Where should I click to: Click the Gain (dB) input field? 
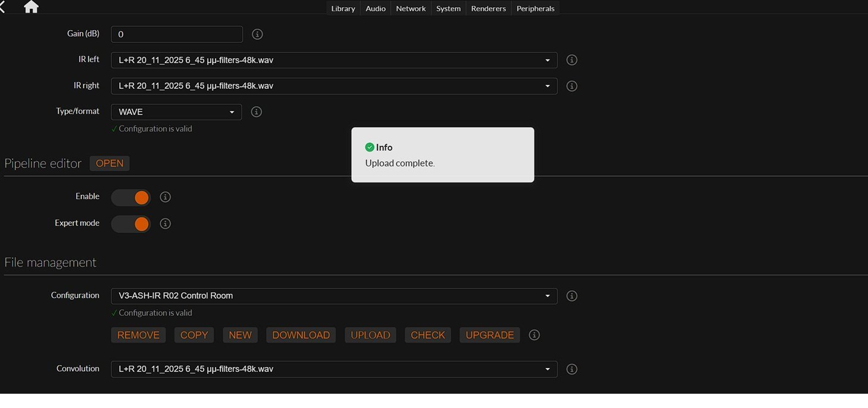click(x=176, y=34)
